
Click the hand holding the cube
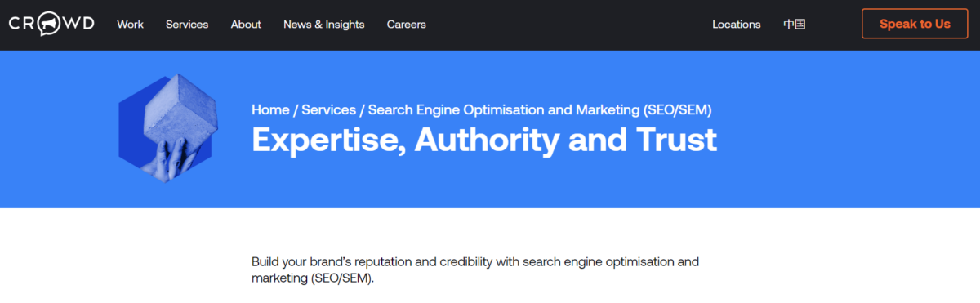(173, 161)
